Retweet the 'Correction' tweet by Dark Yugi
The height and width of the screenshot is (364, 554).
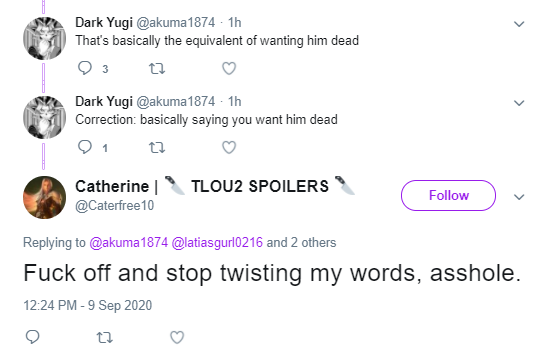coord(157,147)
